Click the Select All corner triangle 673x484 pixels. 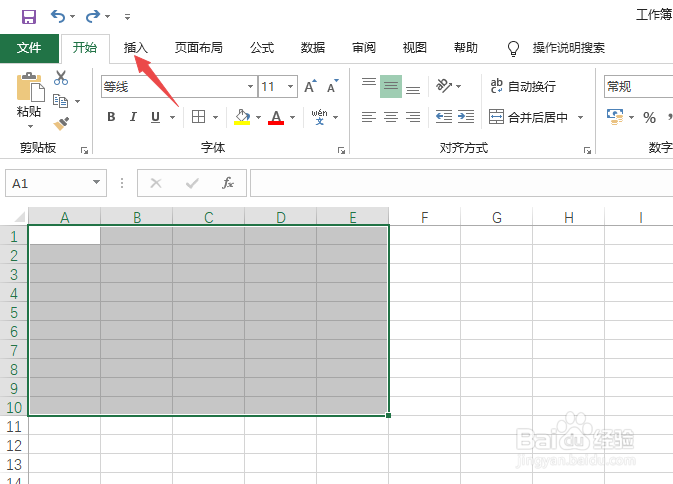(x=19, y=217)
